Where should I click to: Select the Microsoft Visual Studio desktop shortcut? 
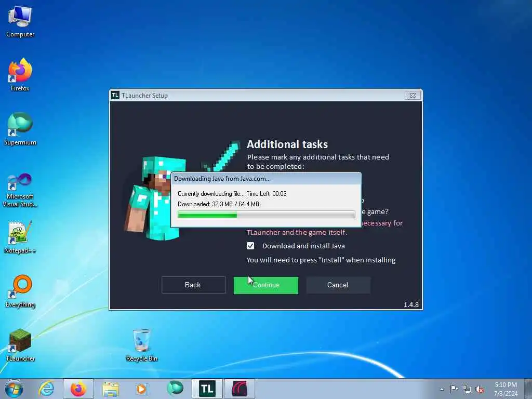(x=20, y=190)
